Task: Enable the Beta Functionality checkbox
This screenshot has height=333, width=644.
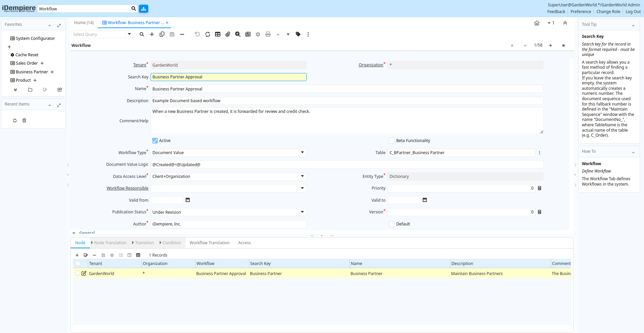Action: 391,141
